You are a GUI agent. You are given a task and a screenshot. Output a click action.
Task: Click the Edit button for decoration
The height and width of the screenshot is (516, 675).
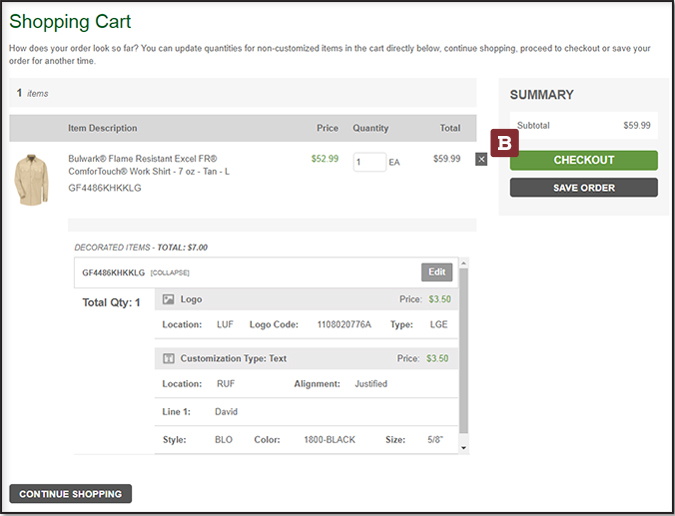[437, 272]
